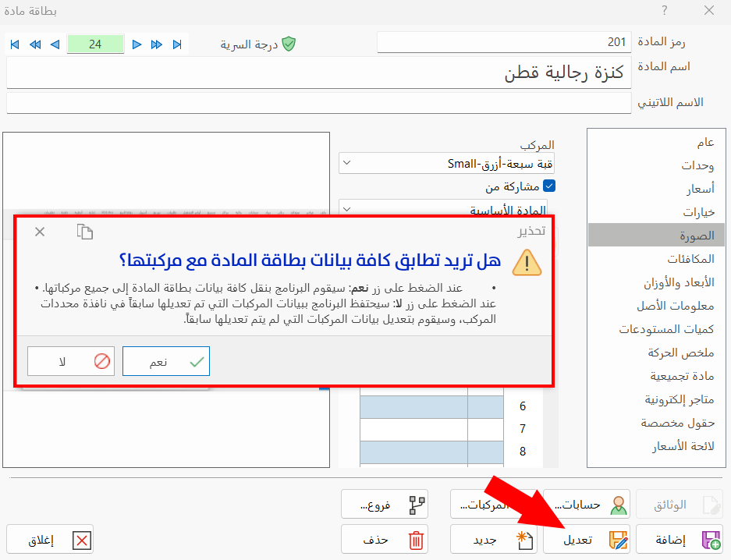Open the الأبعاد والأوزان tab
The width and height of the screenshot is (731, 560).
(656, 282)
